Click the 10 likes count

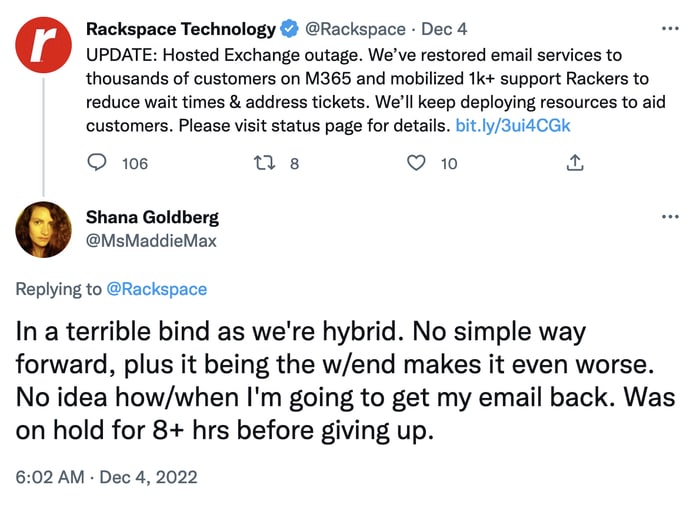[449, 164]
